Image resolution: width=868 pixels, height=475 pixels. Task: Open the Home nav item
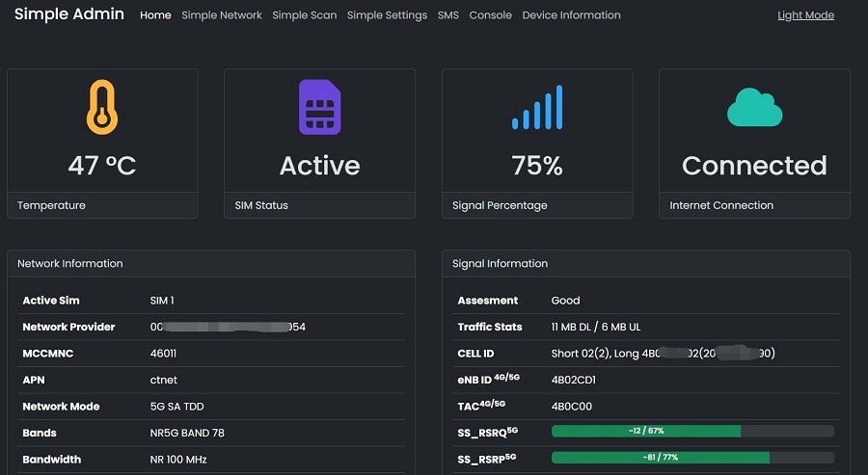tap(155, 15)
